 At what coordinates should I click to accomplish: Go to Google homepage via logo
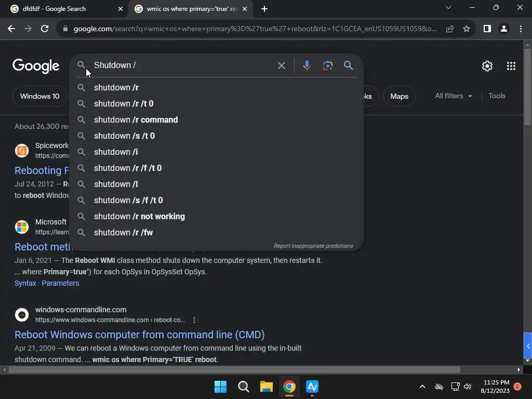[36, 66]
